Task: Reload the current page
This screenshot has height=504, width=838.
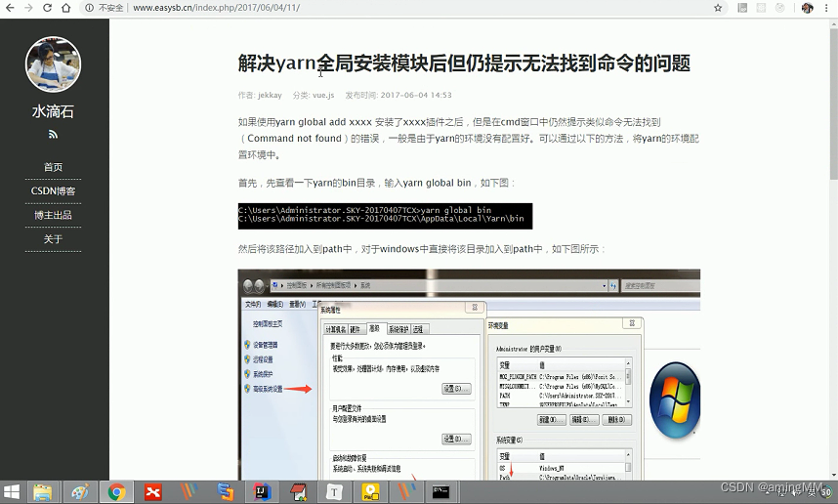Action: 47,8
